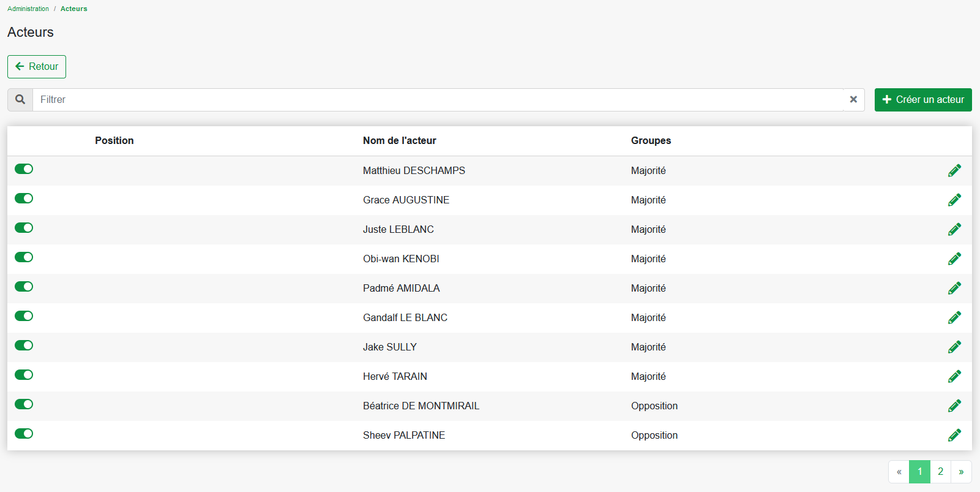
Task: Jump to next page with » arrow
Action: [x=961, y=472]
